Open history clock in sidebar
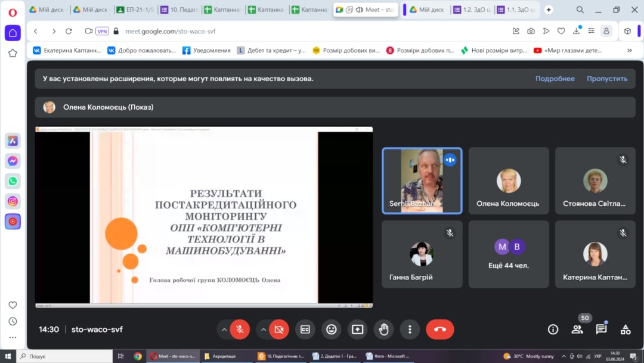 (13, 321)
